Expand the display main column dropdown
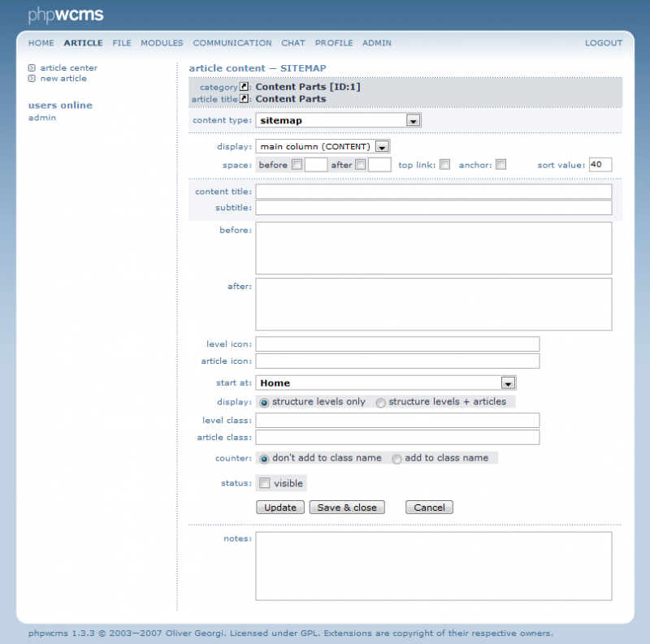Viewport: 650px width, 644px height. click(x=382, y=147)
